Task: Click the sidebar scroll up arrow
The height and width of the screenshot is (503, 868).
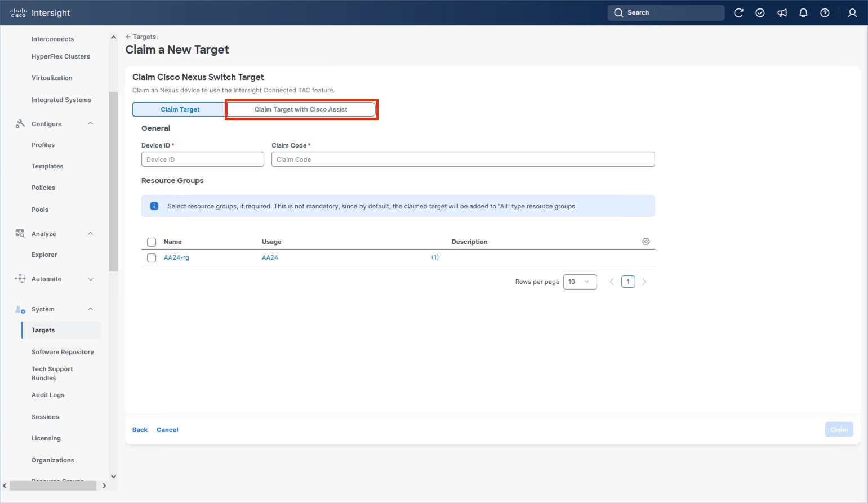Action: pyautogui.click(x=113, y=37)
